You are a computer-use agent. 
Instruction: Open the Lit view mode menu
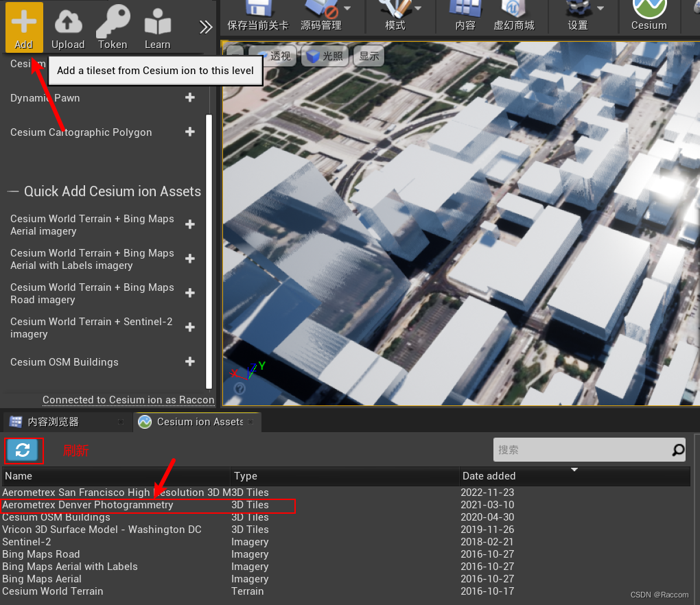tap(325, 56)
